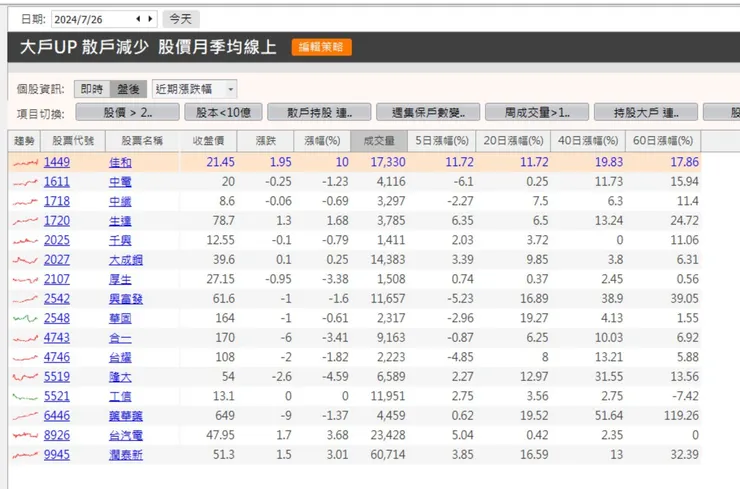The width and height of the screenshot is (740, 489).
Task: Open stock name link 隆大
Action: (120, 377)
